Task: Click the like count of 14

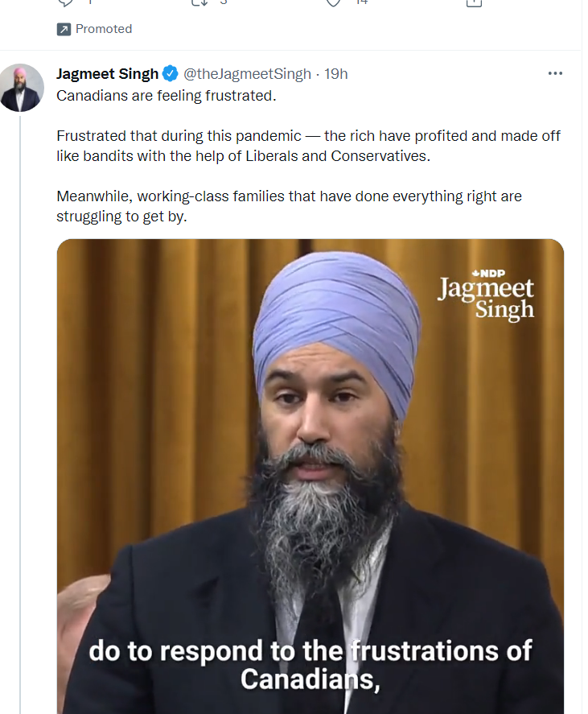Action: pos(362,2)
